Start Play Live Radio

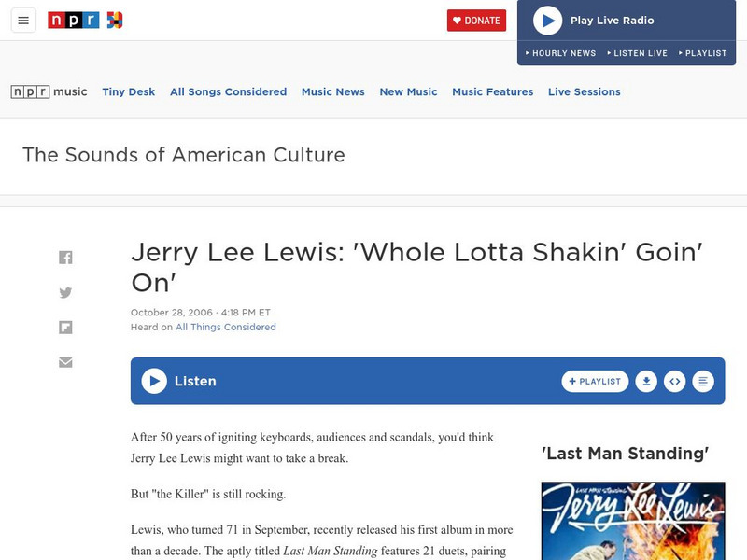pyautogui.click(x=548, y=21)
